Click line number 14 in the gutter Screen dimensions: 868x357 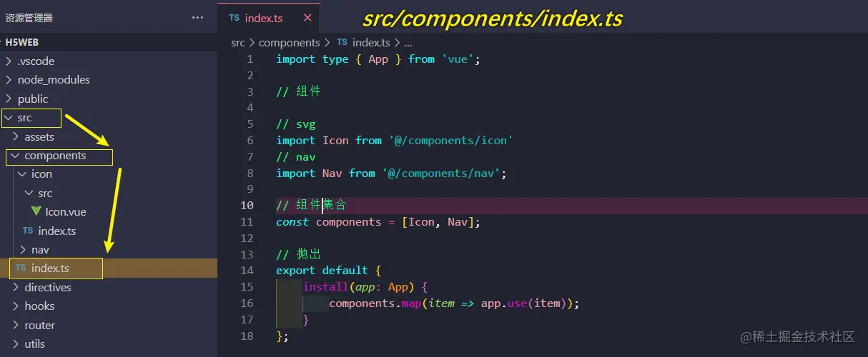(247, 271)
